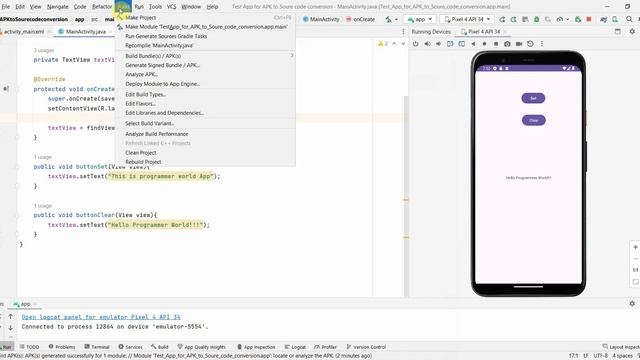Viewport: 640px width, 360px height.
Task: Click the emulator rotate right icon
Action: click(461, 44)
